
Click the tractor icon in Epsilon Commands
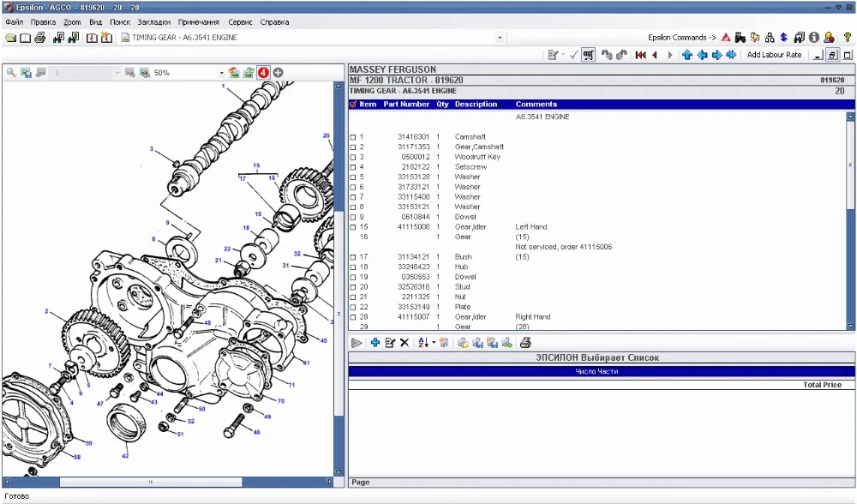740,38
